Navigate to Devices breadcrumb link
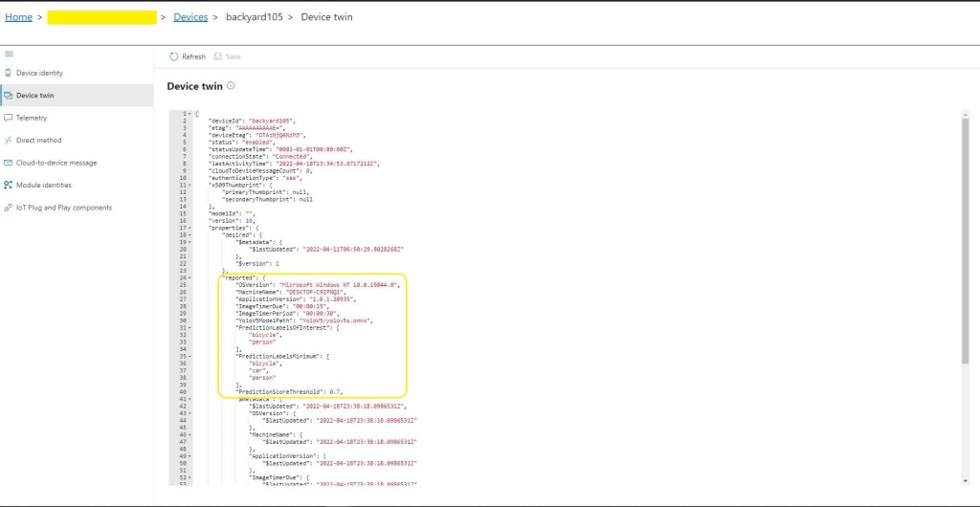The image size is (980, 507). click(x=190, y=17)
